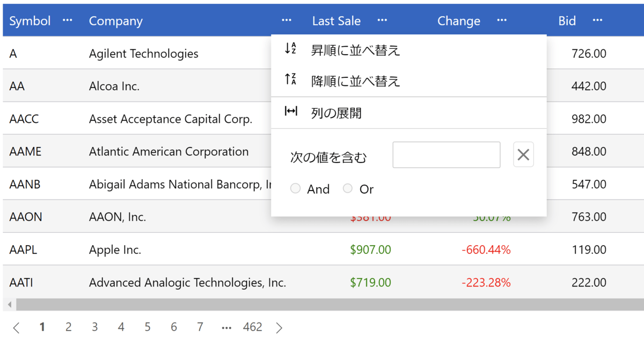The image size is (644, 338).
Task: Clear the filter text via the X icon
Action: [x=523, y=155]
